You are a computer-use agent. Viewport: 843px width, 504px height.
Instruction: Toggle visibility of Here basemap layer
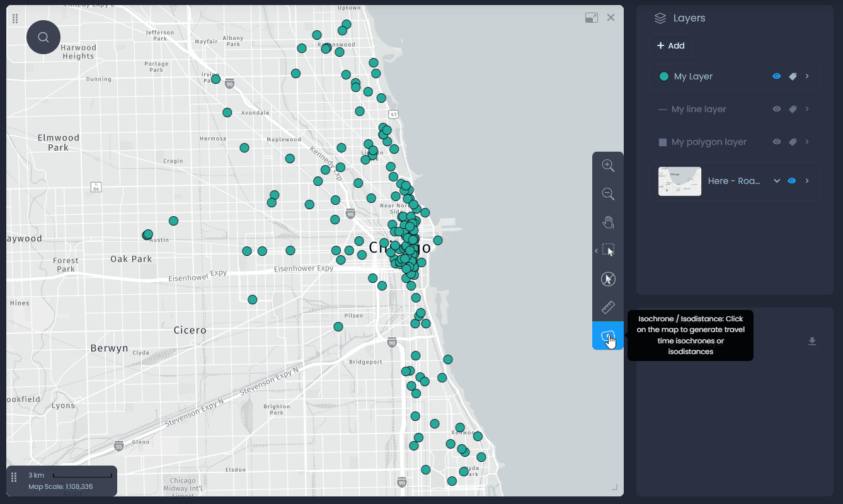(x=792, y=181)
